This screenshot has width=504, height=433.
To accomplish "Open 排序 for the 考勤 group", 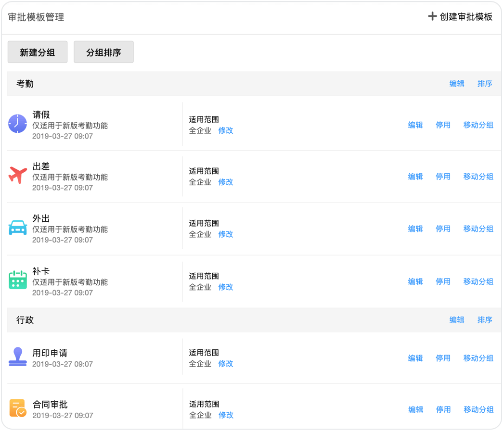I will (485, 84).
